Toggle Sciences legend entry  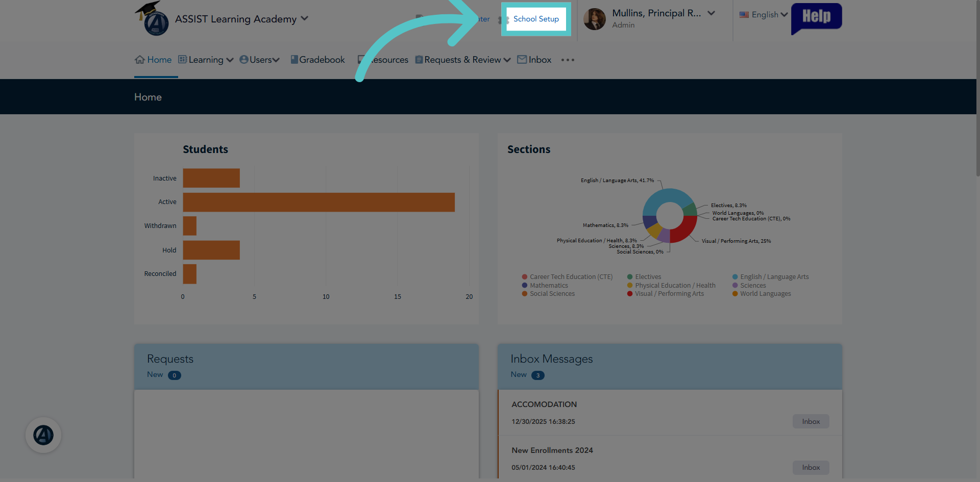coord(749,286)
